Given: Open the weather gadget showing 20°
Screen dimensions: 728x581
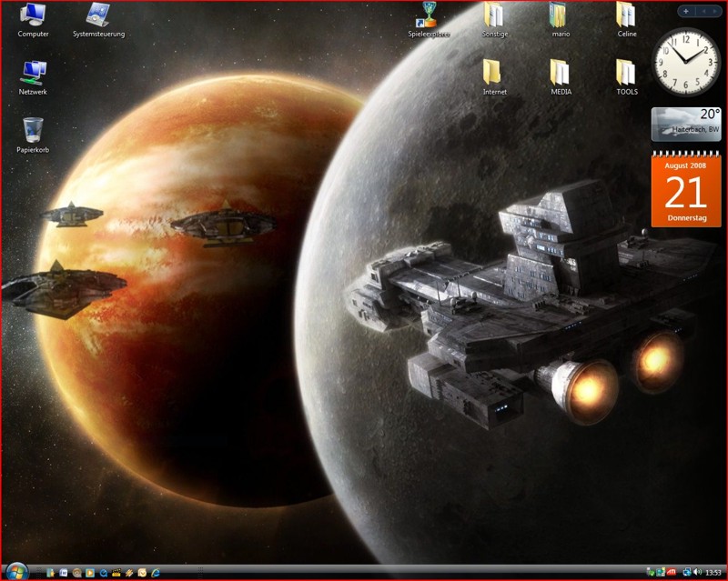Looking at the screenshot, I should [x=685, y=123].
